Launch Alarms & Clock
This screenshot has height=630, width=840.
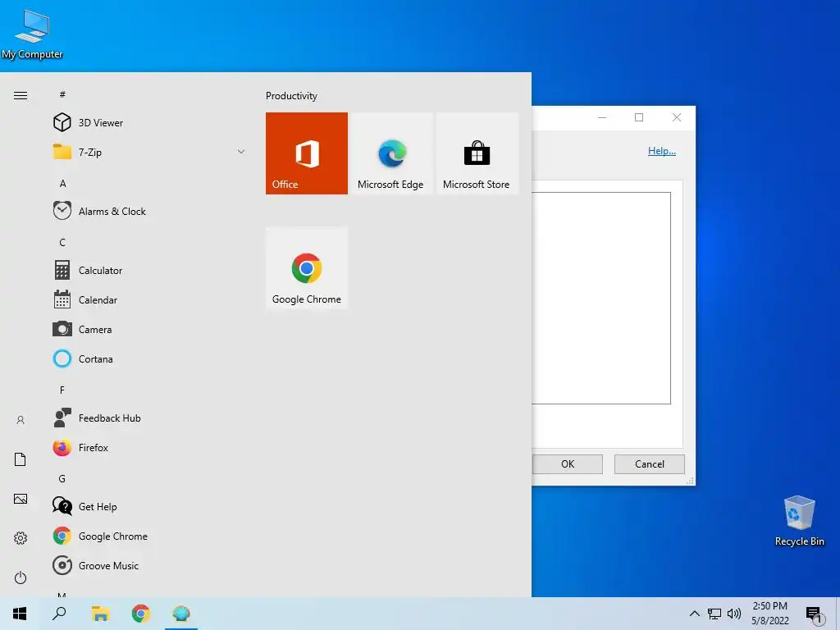click(150, 211)
